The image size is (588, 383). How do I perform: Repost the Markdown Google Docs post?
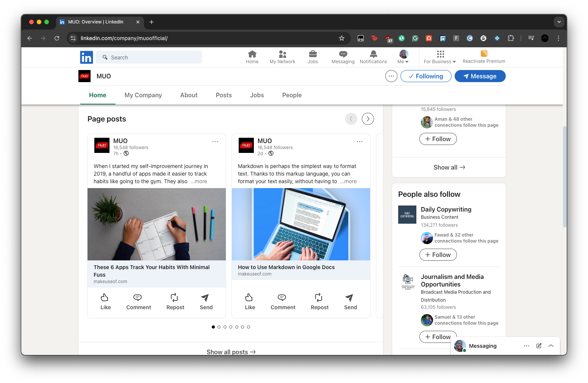(x=319, y=301)
